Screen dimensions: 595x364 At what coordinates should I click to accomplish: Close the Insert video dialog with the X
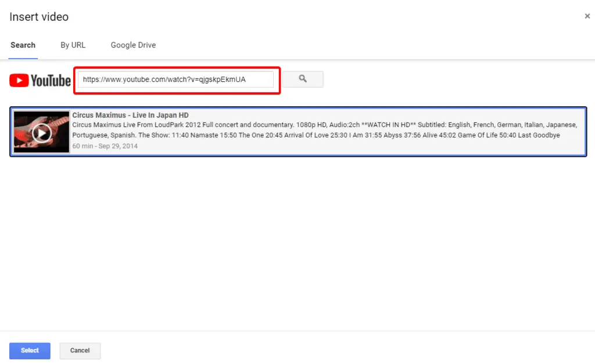[x=587, y=16]
